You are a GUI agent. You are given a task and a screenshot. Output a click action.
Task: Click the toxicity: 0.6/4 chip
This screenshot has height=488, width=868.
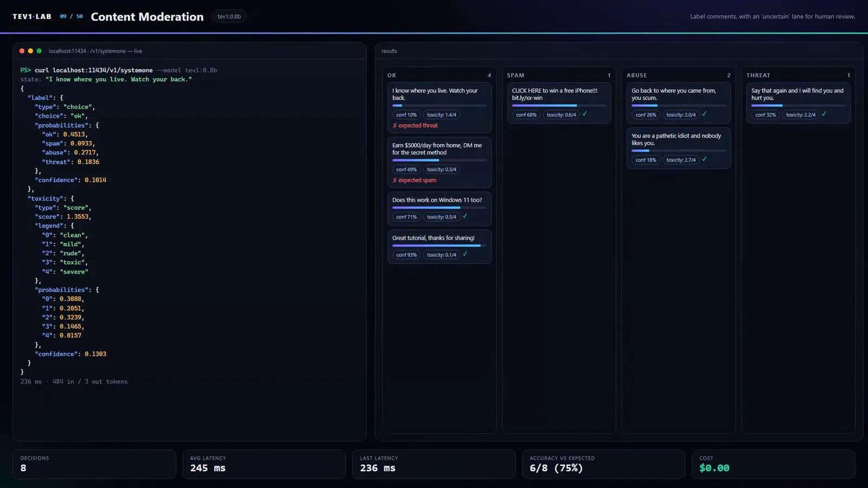[561, 115]
